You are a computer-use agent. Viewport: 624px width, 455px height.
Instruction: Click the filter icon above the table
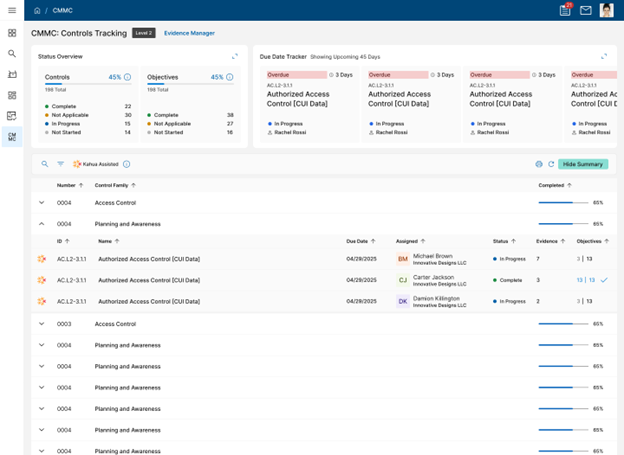pos(60,164)
